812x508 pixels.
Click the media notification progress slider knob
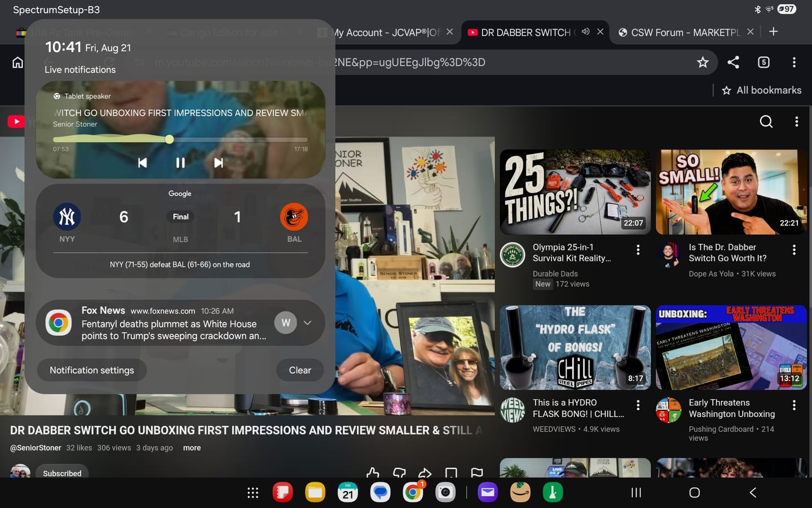[169, 139]
